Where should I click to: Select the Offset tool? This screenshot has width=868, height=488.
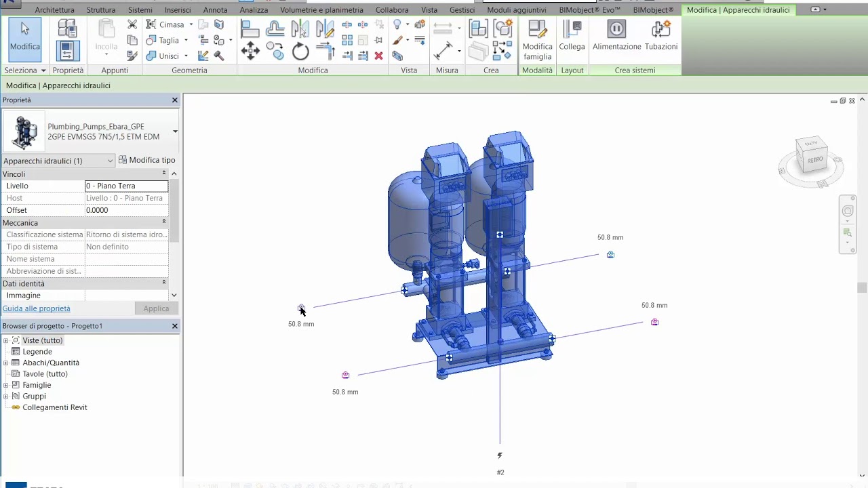click(275, 29)
